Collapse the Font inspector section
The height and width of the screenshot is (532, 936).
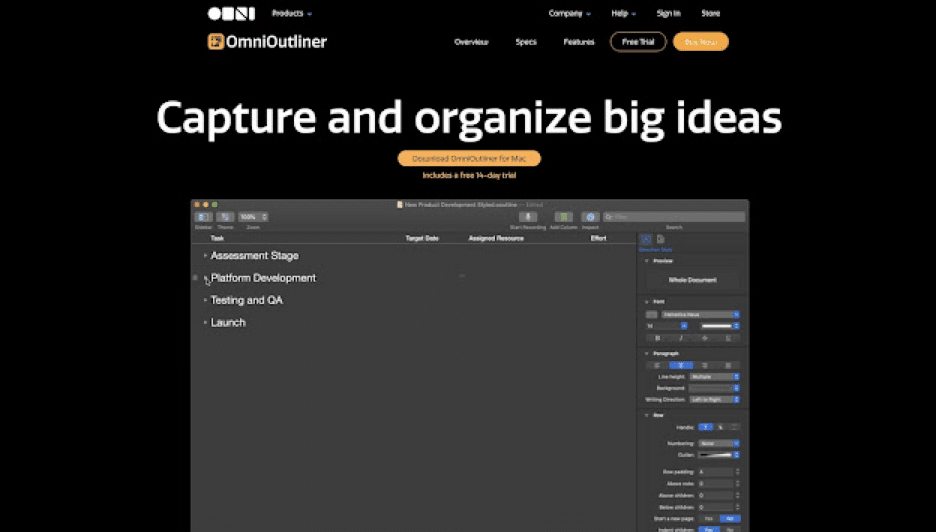(646, 302)
